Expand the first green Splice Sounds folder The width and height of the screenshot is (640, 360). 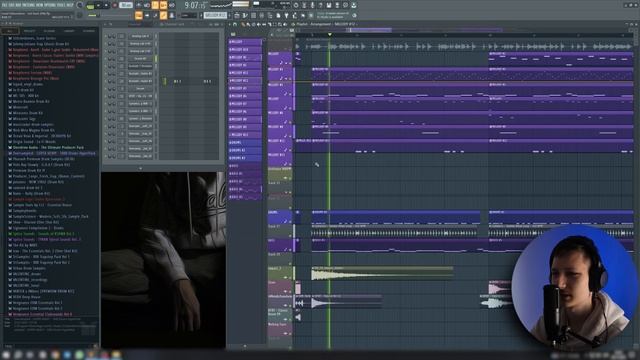coord(43,234)
